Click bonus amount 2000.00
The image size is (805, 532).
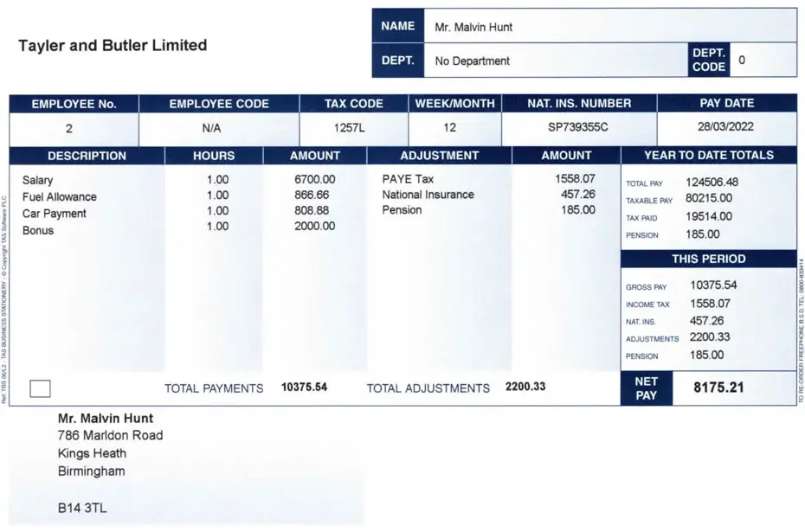click(315, 226)
